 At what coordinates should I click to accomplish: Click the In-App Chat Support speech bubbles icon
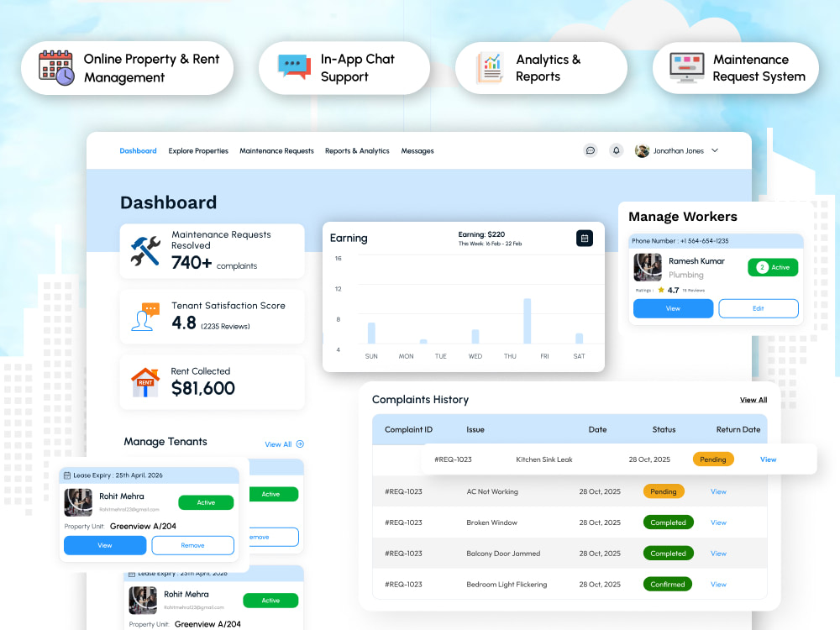(x=294, y=67)
